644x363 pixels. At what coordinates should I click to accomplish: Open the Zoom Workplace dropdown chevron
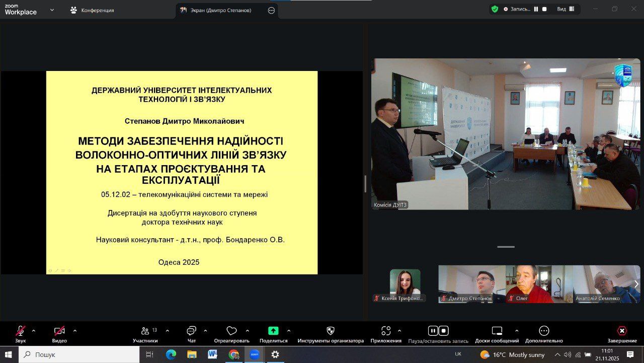(52, 10)
